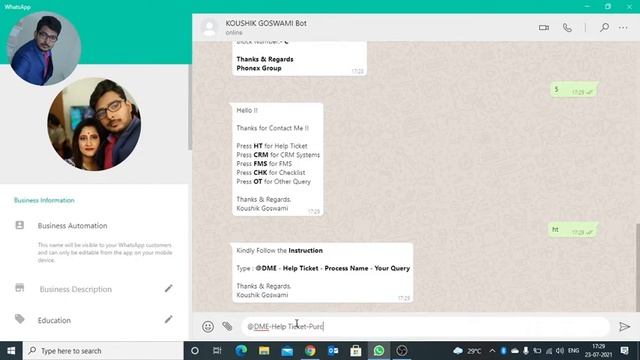Open the large couple profile photo

94,124
